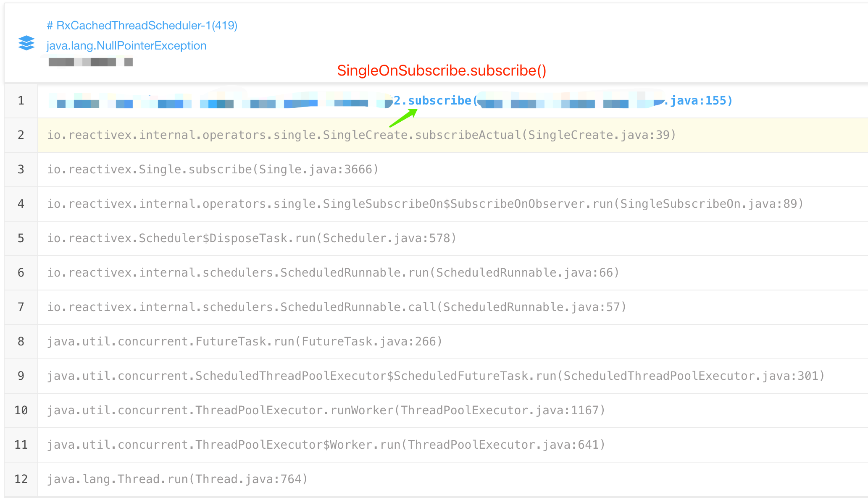Open the RxCachedThreadScheduler-1(419) thread link

click(x=142, y=26)
